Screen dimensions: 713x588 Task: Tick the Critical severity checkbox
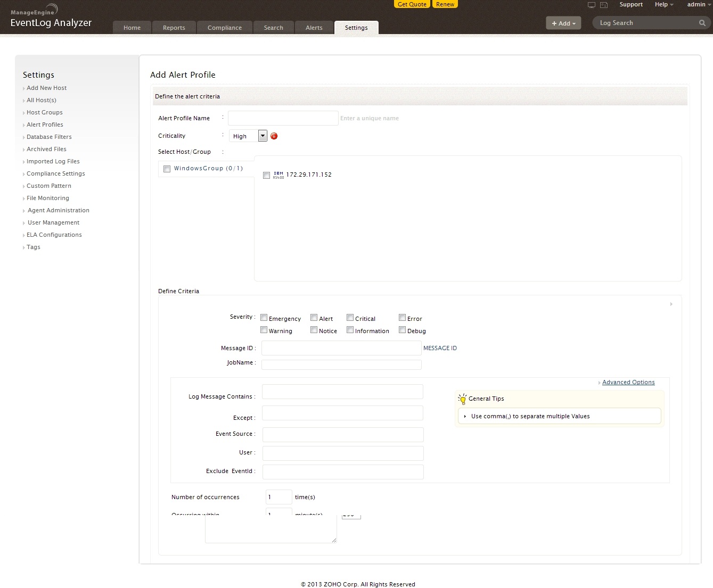click(350, 318)
